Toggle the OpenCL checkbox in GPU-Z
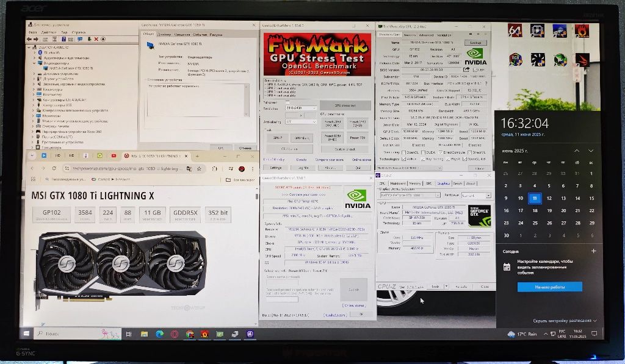 pos(404,152)
